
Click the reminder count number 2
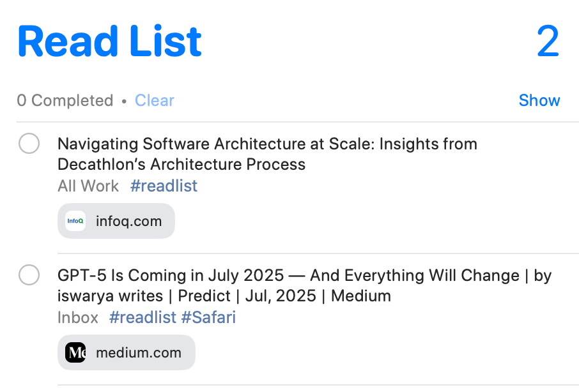pyautogui.click(x=548, y=41)
